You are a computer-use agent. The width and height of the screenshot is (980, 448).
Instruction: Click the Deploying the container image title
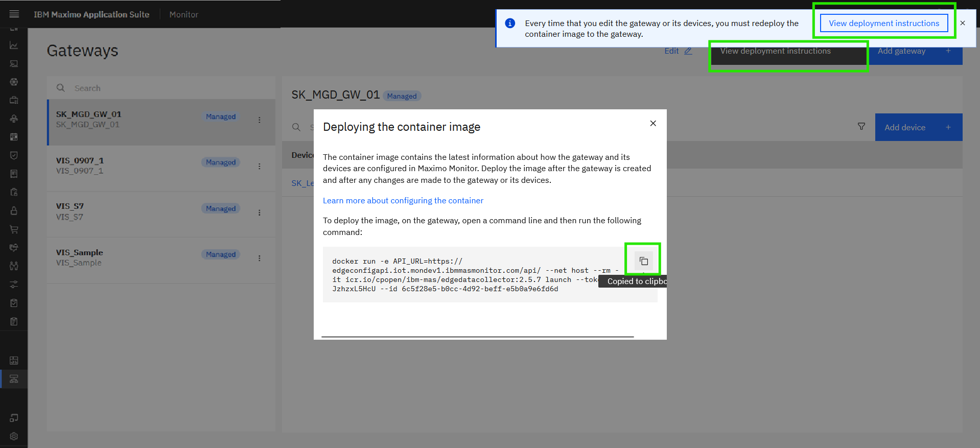pos(402,127)
